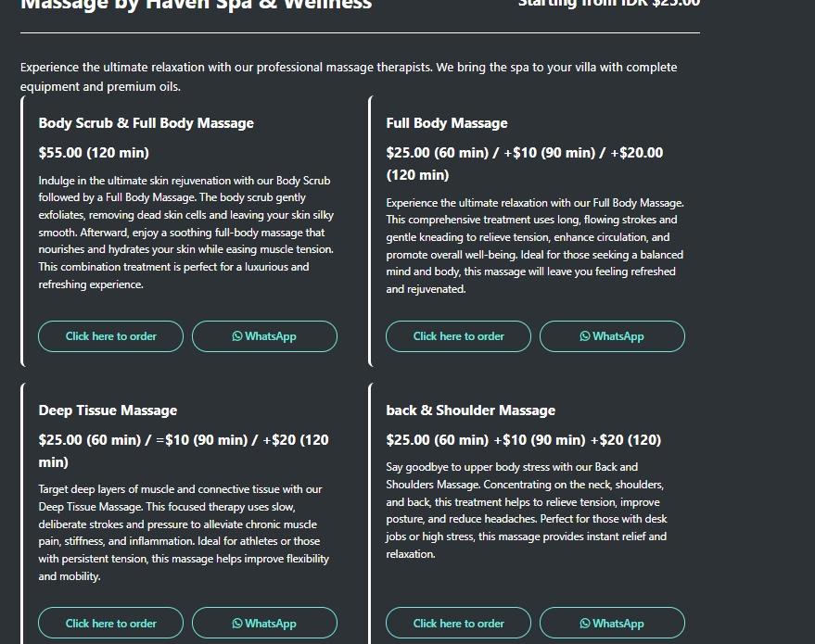Click the WhatsApp icon under Full Body Massage

(585, 336)
